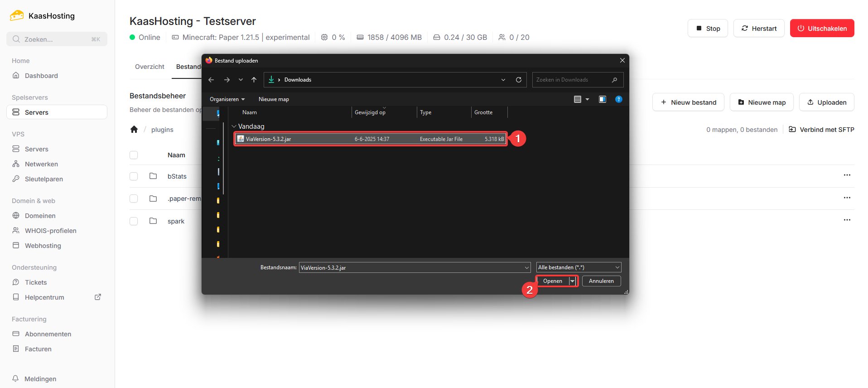868x388 pixels.
Task: Tick the checkbox next to bStats folder
Action: click(134, 176)
